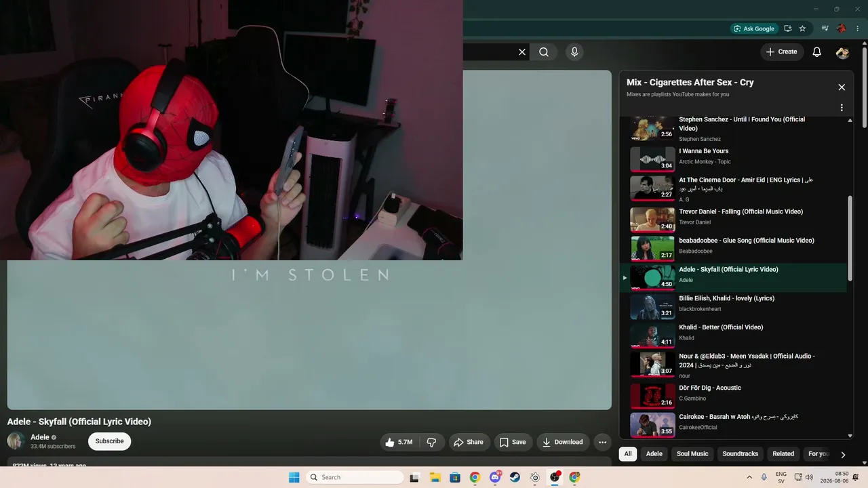Play Stephen Sanchez - Until I Found You

734,129
